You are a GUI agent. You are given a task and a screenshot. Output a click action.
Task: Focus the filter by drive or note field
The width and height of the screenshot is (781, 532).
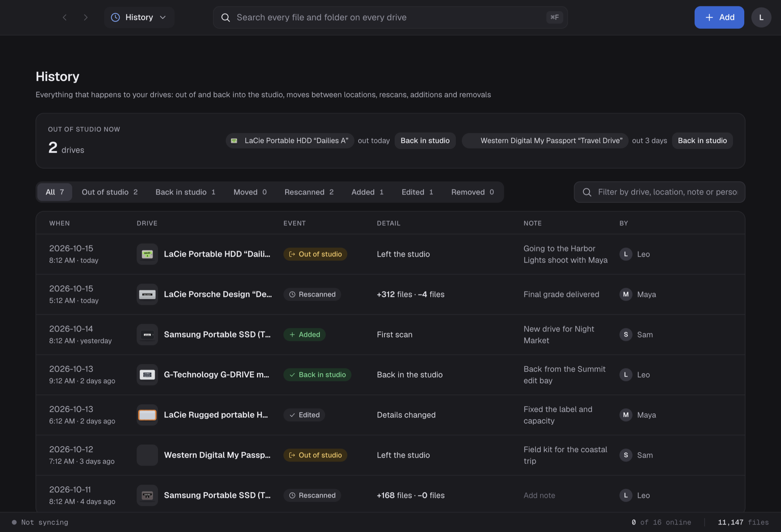[x=659, y=192]
